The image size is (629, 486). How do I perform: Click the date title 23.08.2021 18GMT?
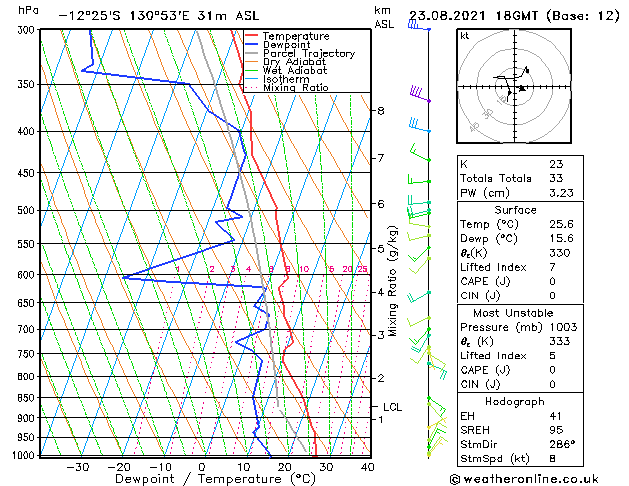[473, 16]
